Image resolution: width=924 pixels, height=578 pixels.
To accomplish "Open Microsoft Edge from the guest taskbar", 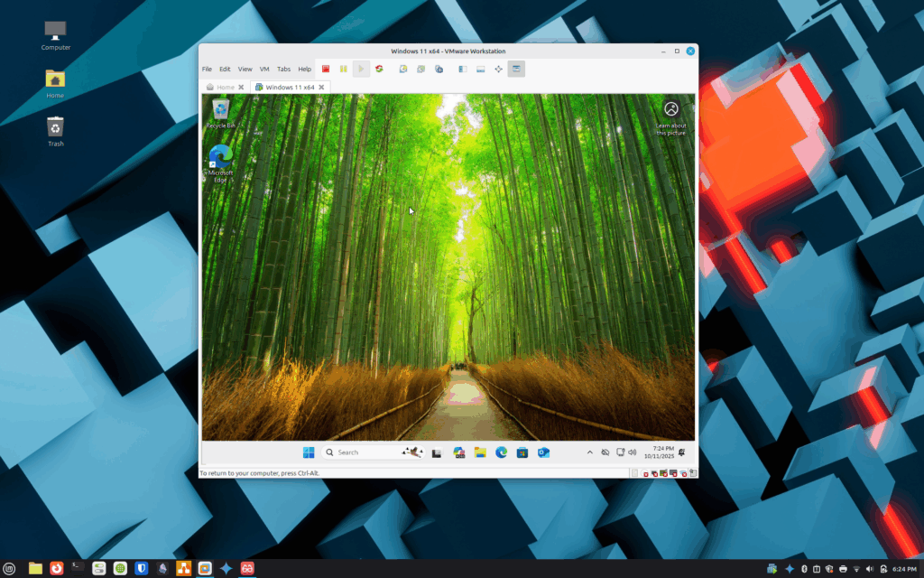I will (x=501, y=452).
